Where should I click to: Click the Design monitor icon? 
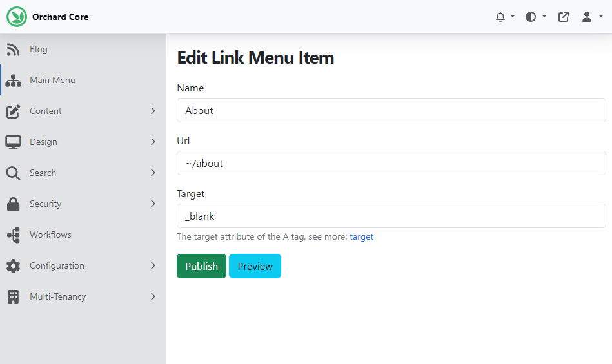pos(14,142)
